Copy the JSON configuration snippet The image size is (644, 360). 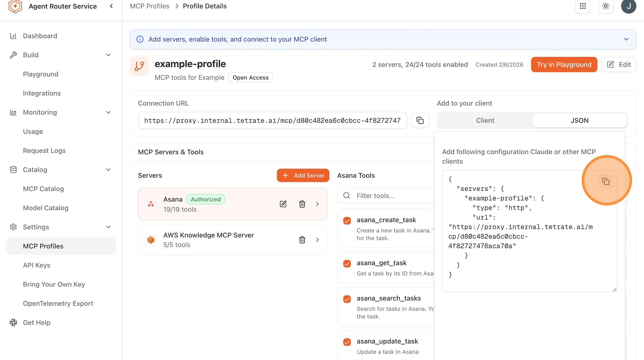606,181
